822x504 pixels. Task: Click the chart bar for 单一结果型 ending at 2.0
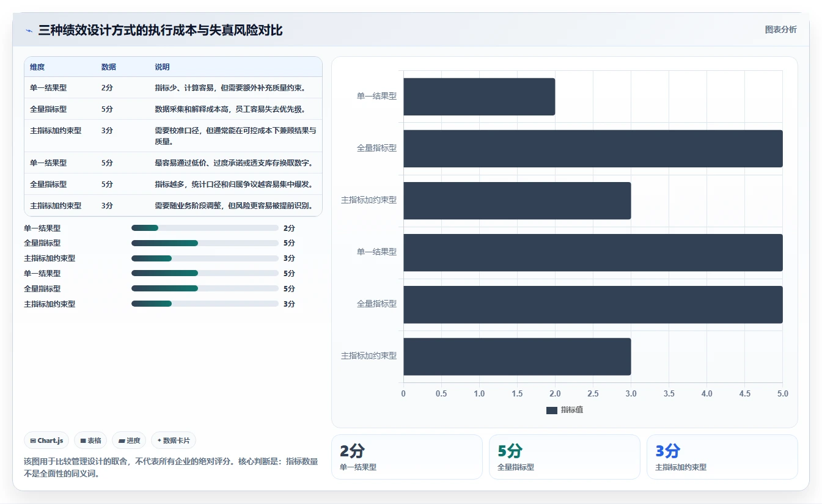(x=479, y=97)
